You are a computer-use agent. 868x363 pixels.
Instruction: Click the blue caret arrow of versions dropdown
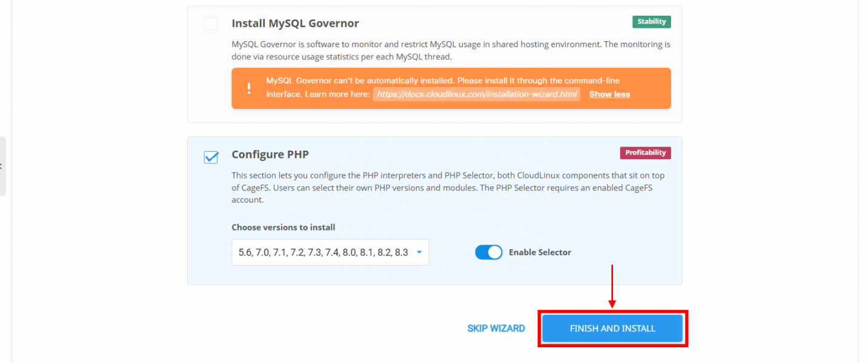point(419,252)
